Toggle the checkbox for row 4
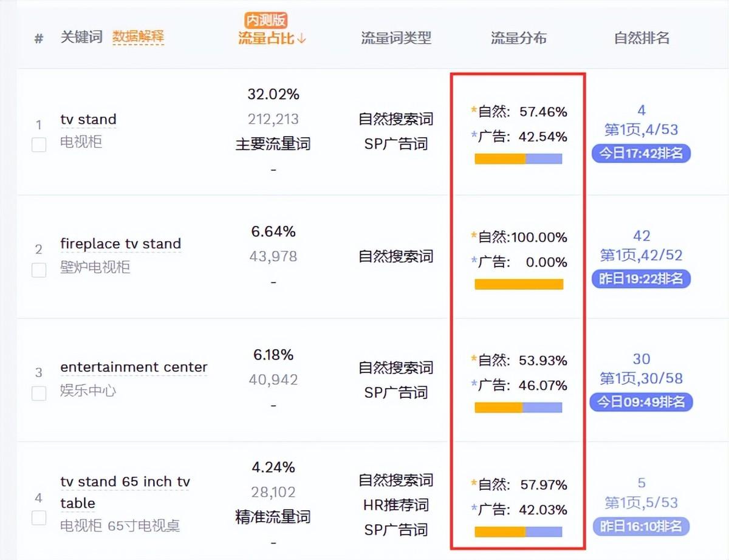The width and height of the screenshot is (729, 560). pos(39,517)
